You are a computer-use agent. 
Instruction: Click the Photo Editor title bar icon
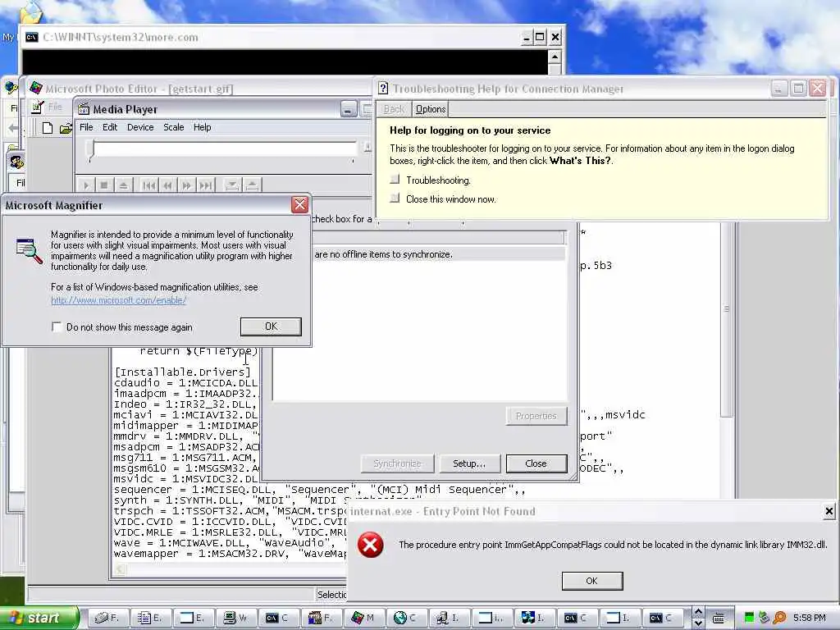pyautogui.click(x=36, y=88)
